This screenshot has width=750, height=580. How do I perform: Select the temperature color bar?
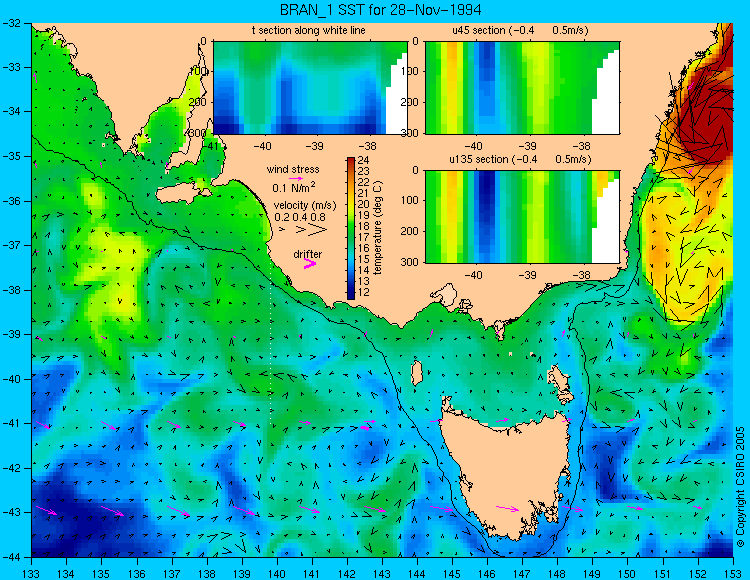[x=351, y=228]
